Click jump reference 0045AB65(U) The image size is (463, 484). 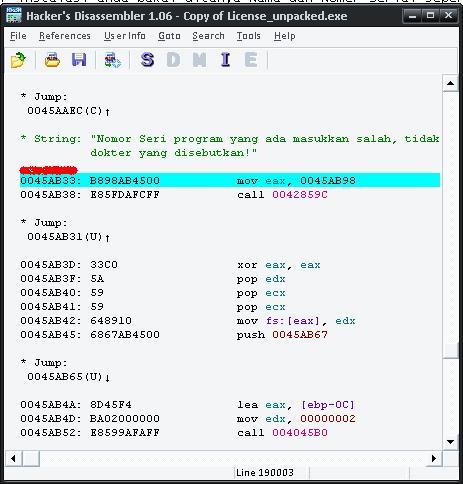tap(68, 377)
